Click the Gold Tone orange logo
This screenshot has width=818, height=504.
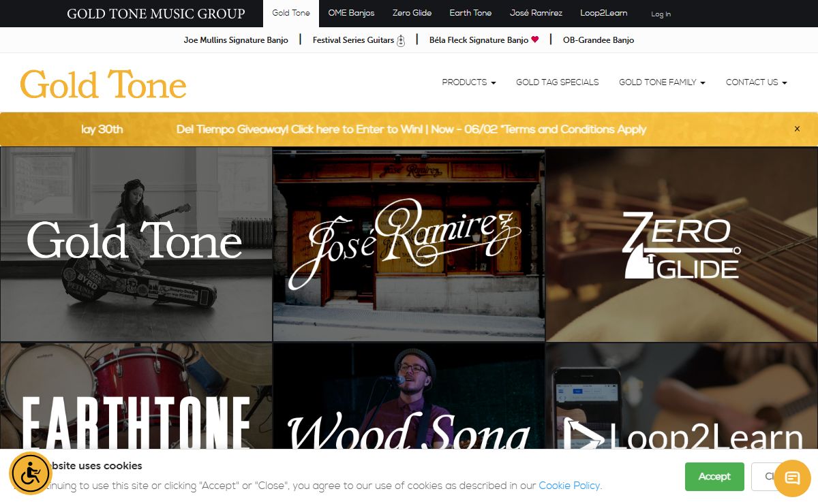coord(103,84)
